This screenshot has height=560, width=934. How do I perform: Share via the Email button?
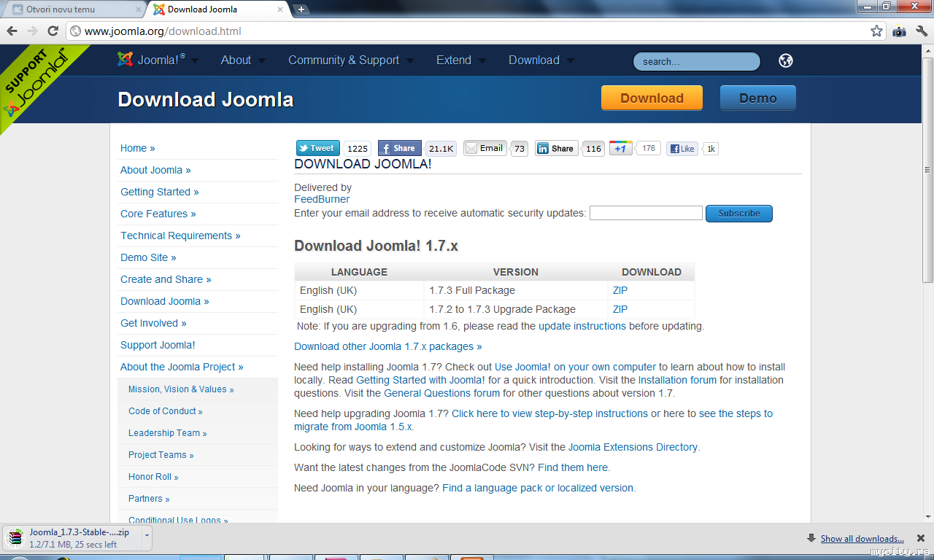click(x=485, y=148)
